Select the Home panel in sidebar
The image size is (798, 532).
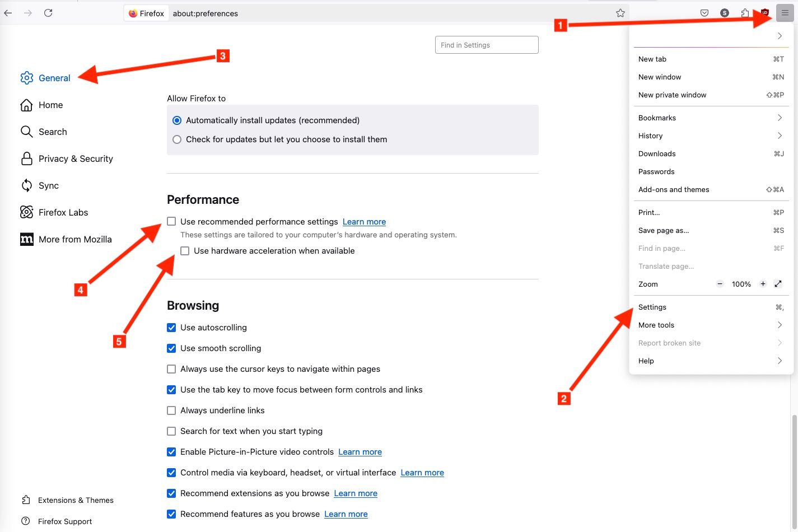click(50, 105)
